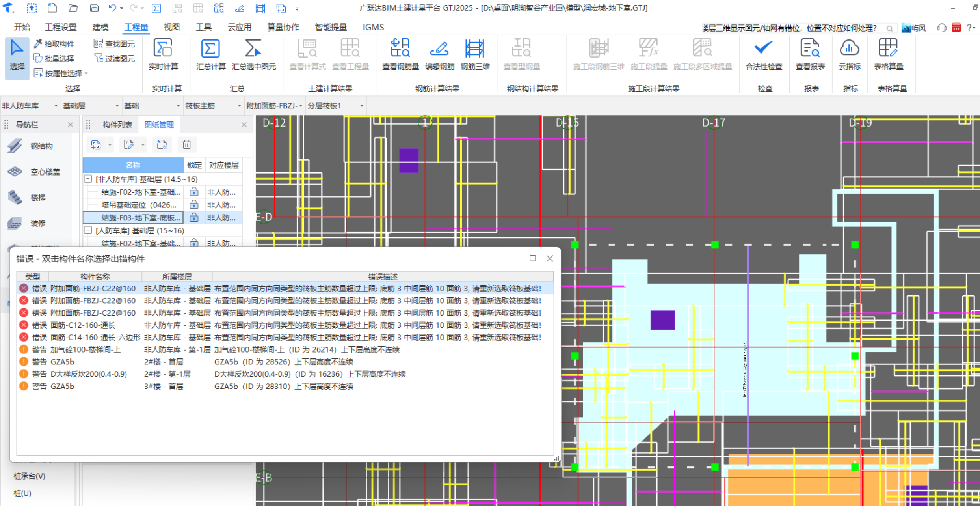The image size is (980, 506).
Task: Open the 视图 ribbon tab
Action: pyautogui.click(x=172, y=27)
